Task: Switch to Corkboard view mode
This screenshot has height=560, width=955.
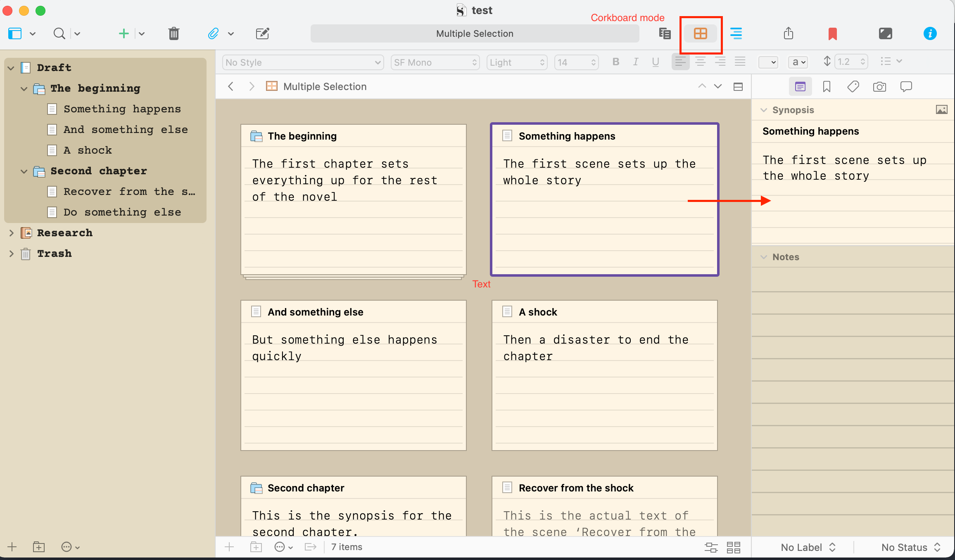Action: 700,33
